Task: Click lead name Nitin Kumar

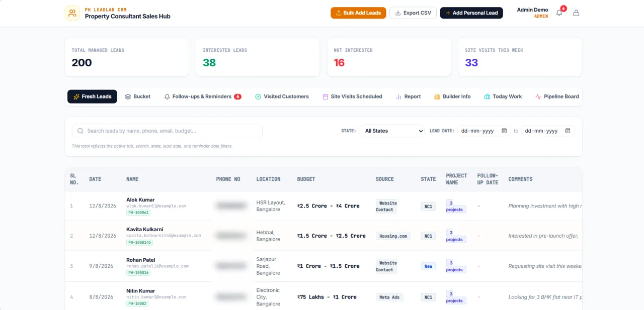Action: point(141,291)
